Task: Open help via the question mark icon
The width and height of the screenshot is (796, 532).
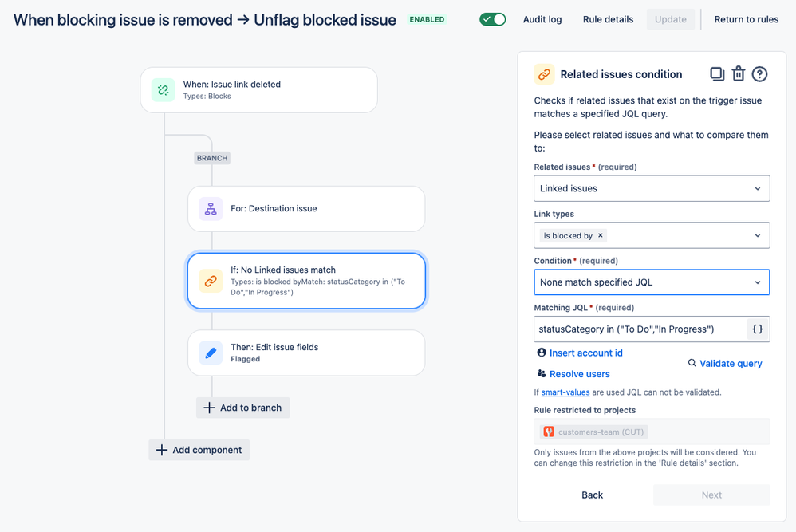Action: click(x=759, y=74)
